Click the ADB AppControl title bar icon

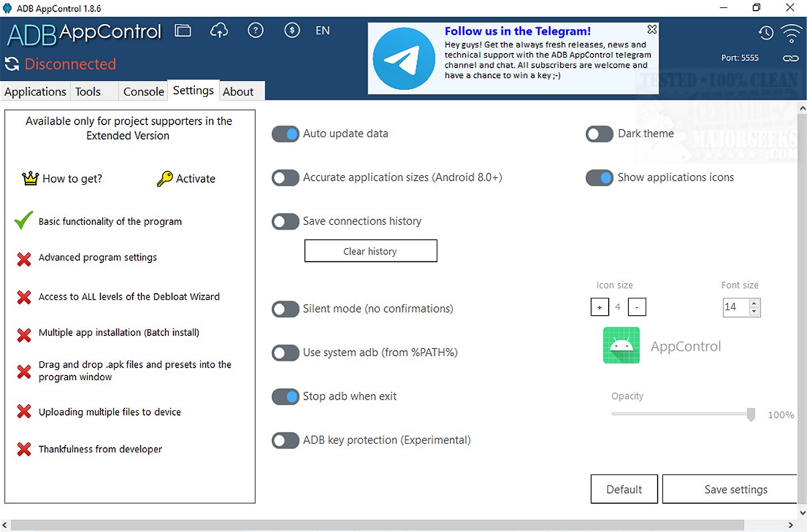point(8,8)
